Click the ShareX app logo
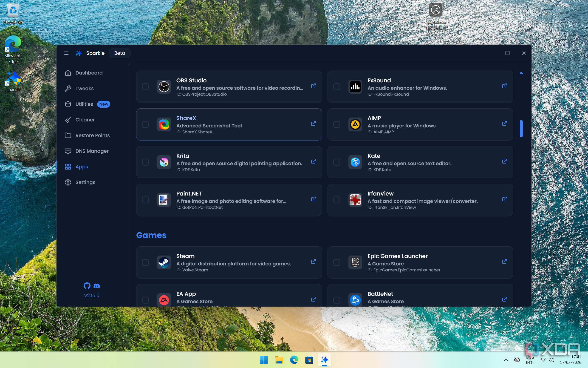The image size is (588, 368). pyautogui.click(x=164, y=124)
